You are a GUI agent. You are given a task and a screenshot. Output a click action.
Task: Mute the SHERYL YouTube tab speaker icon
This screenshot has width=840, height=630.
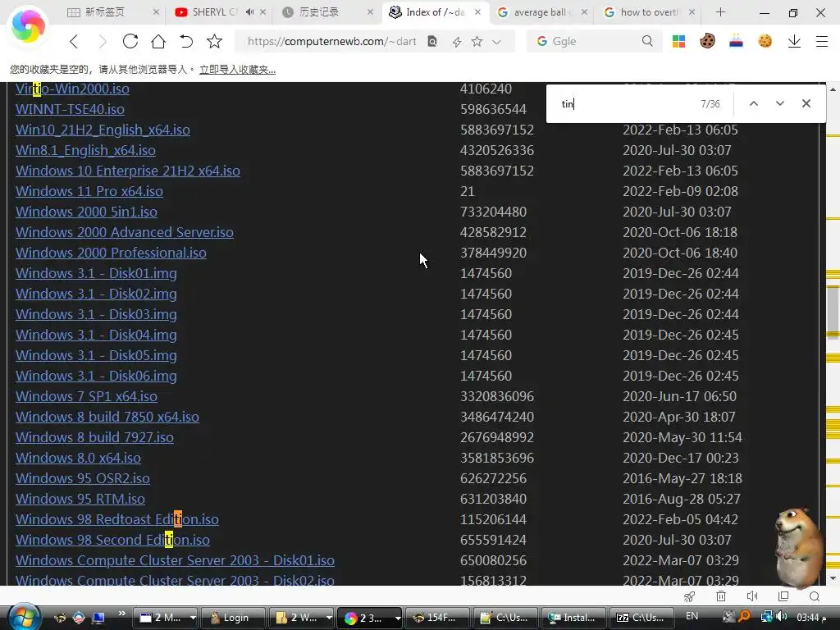pos(249,11)
